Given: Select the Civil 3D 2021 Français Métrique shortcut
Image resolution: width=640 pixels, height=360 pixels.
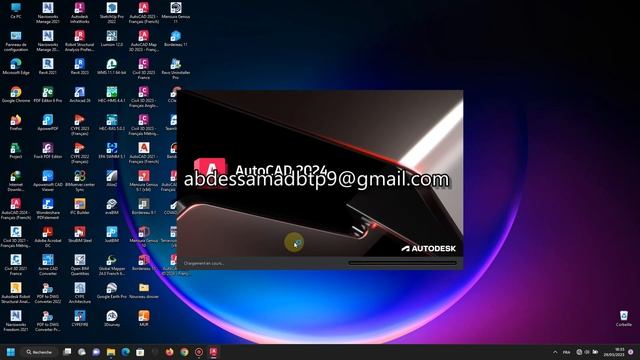Looking at the screenshot, I should click(16, 237).
